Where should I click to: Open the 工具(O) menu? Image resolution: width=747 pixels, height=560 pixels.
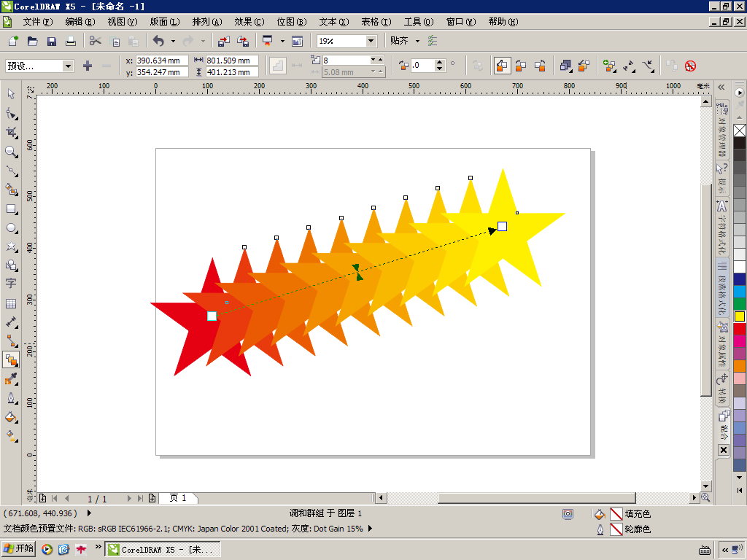coord(419,22)
